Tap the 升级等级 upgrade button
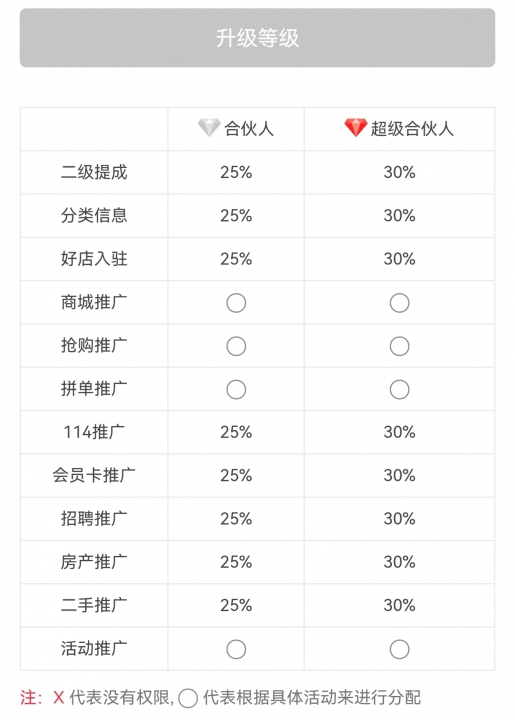Viewport: 515px width, 720px height. tap(257, 38)
